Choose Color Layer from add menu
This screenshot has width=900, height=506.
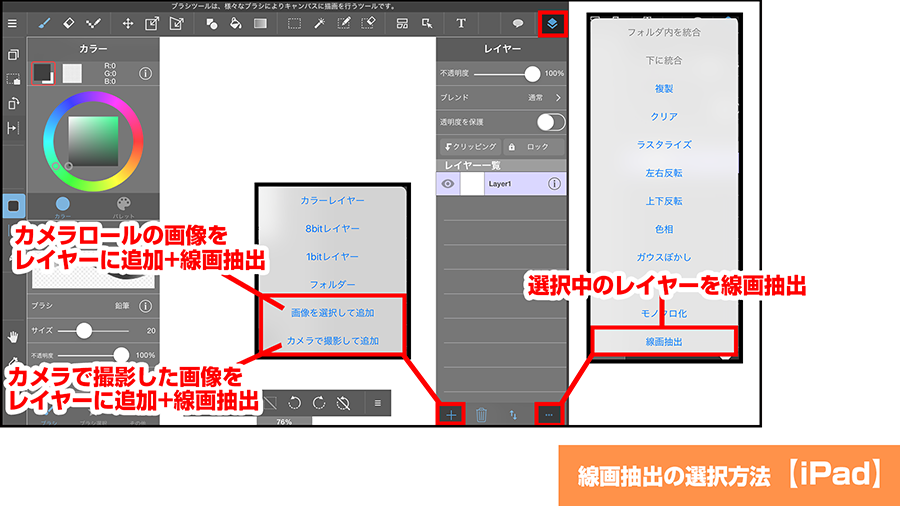click(332, 200)
